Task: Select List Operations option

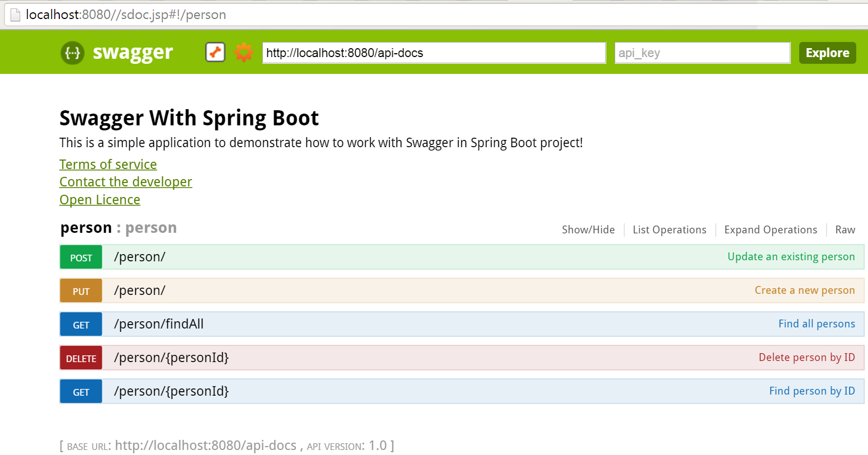Action: tap(669, 229)
